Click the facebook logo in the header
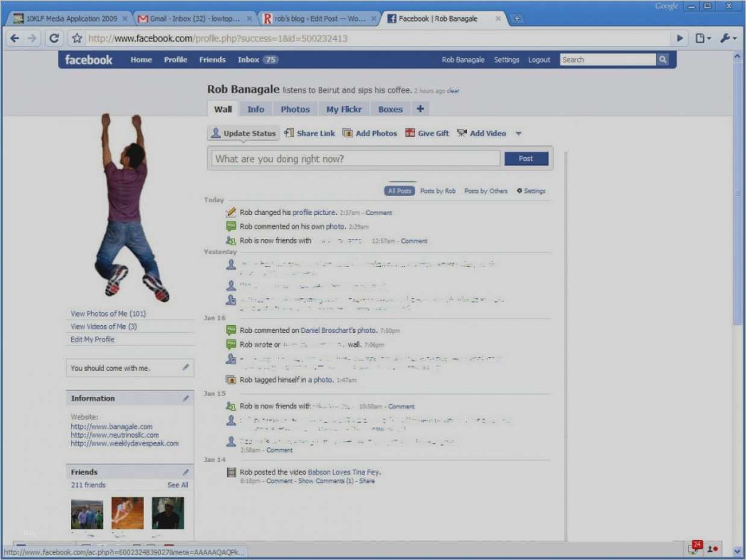 [x=89, y=60]
